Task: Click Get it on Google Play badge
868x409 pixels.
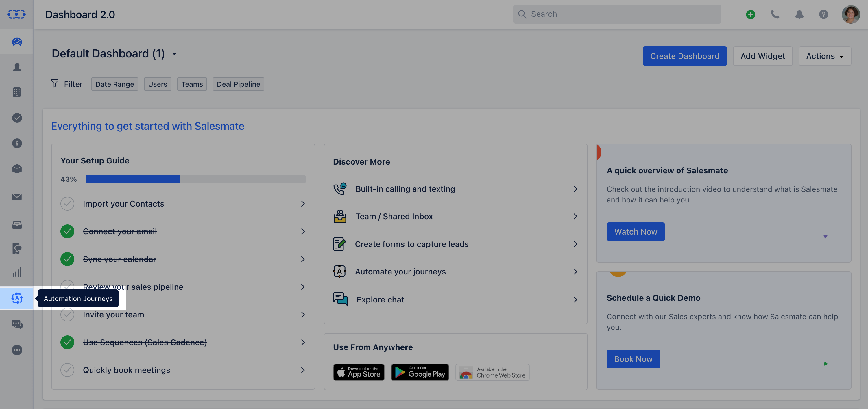Action: (x=420, y=372)
